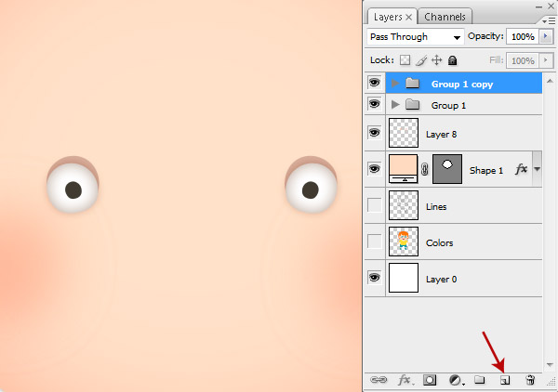Click the link layers icon

point(379,380)
